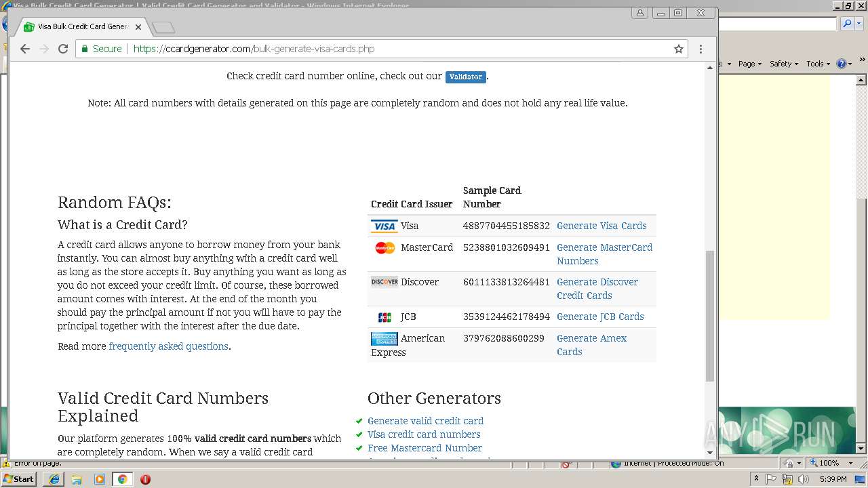868x488 pixels.
Task: Click the scrollbar up arrow
Action: (x=710, y=67)
